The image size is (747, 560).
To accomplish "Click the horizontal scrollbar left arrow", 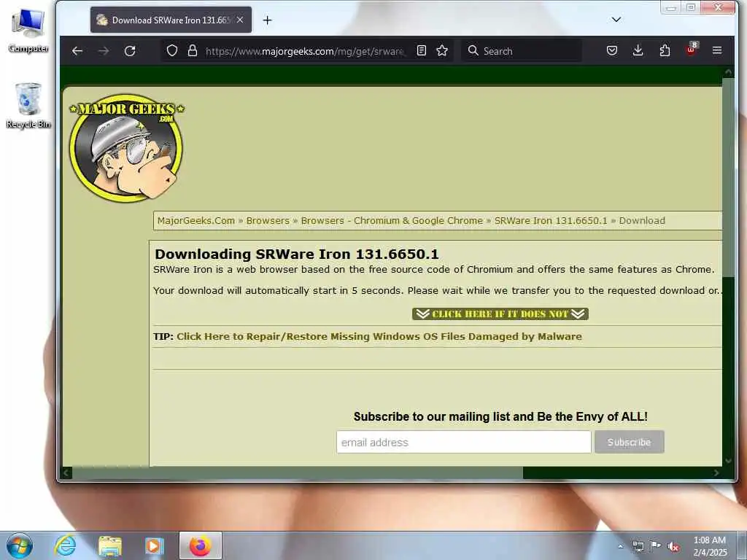I will point(66,472).
